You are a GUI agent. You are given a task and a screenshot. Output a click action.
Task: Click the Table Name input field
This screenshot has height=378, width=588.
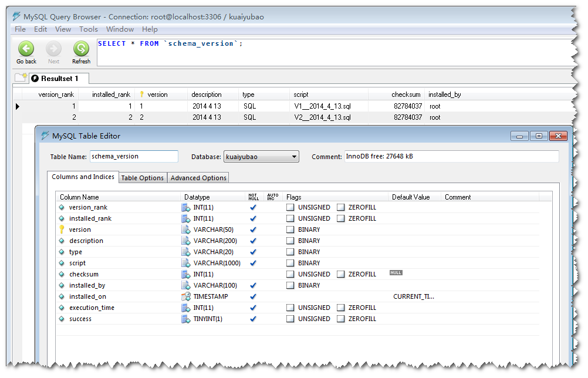tap(134, 156)
